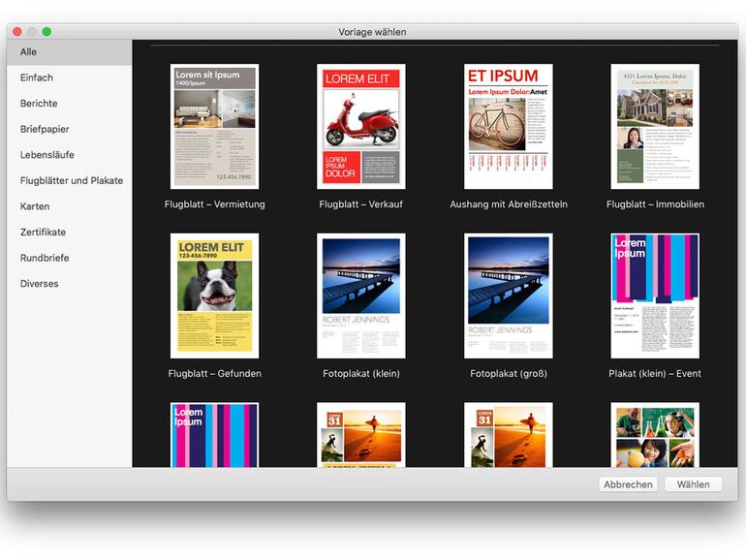Show the Karten templates
Screen dimensions: 746x560
coord(35,206)
